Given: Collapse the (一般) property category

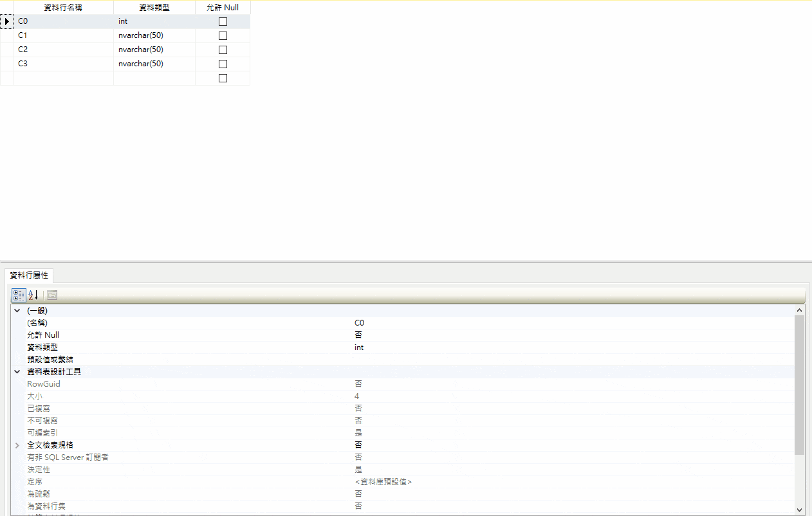Looking at the screenshot, I should point(17,311).
